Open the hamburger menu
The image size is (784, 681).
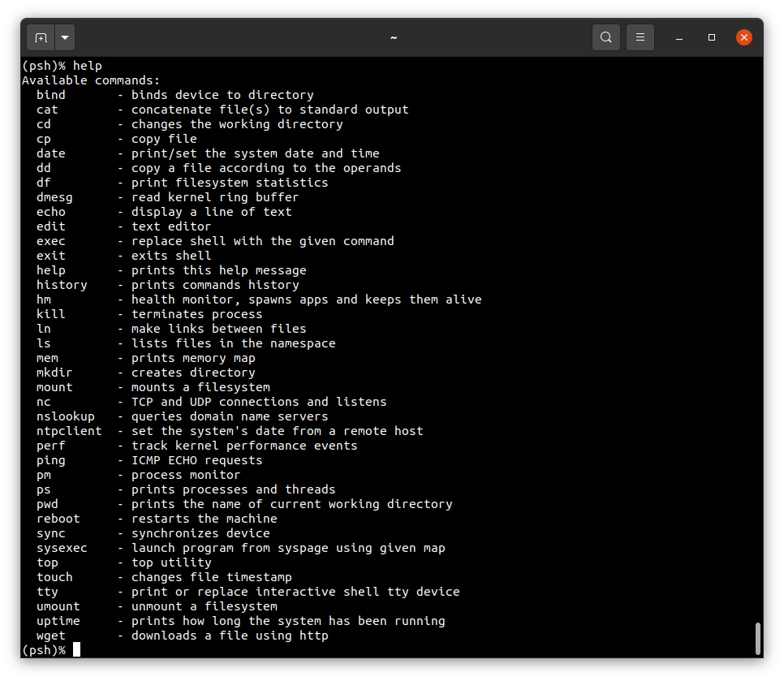point(640,37)
